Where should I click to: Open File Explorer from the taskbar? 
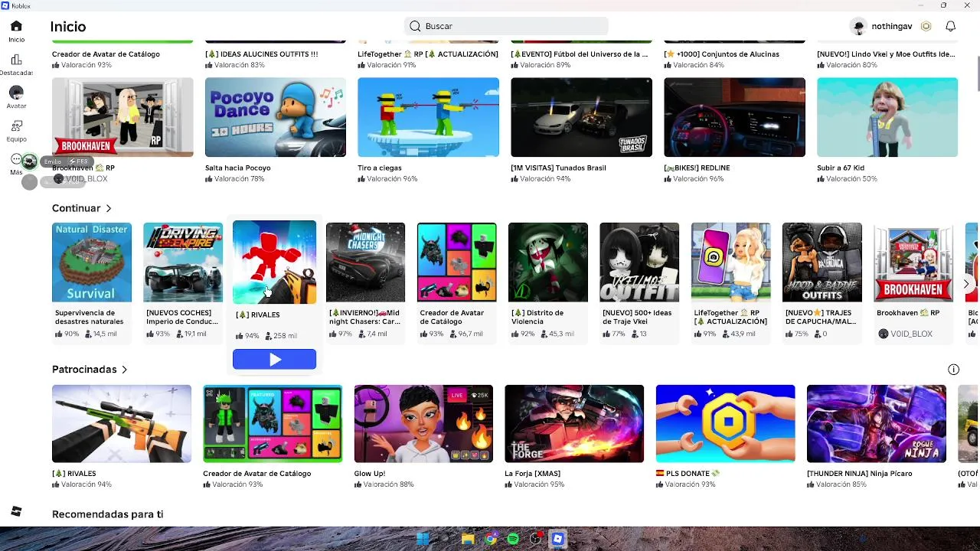468,539
